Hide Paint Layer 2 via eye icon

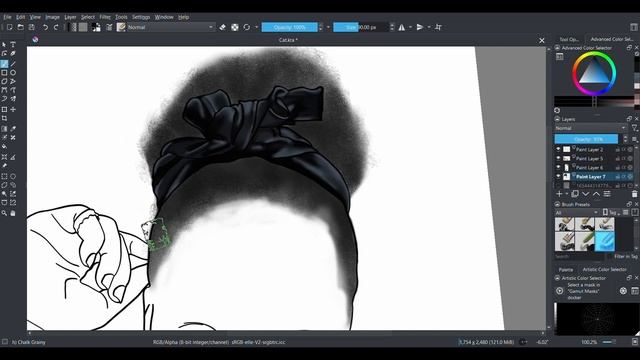tap(558, 150)
